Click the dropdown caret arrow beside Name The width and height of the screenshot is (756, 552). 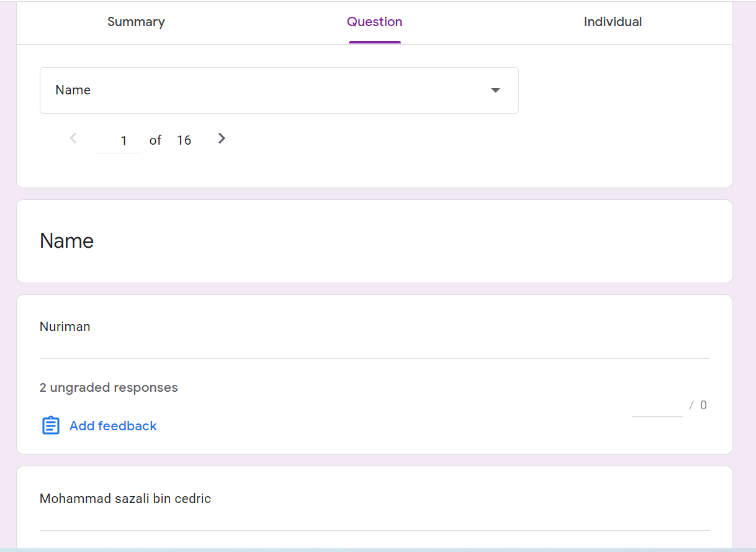coord(495,91)
